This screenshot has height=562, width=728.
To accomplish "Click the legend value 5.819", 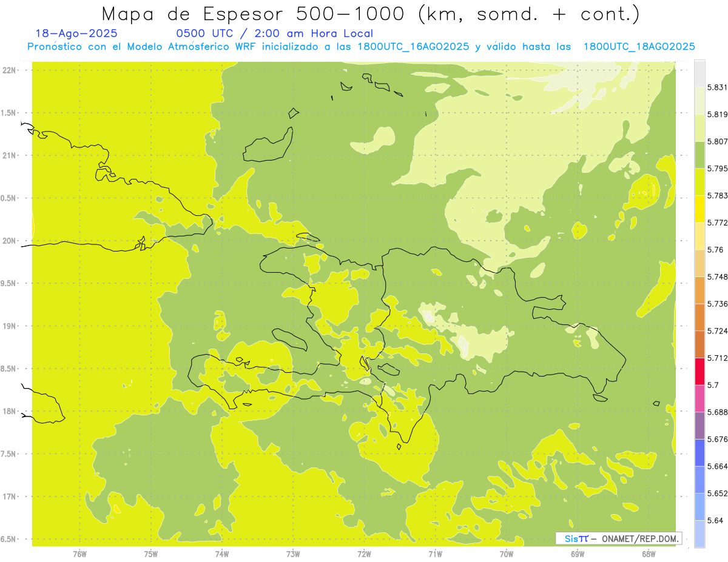I will [x=717, y=115].
